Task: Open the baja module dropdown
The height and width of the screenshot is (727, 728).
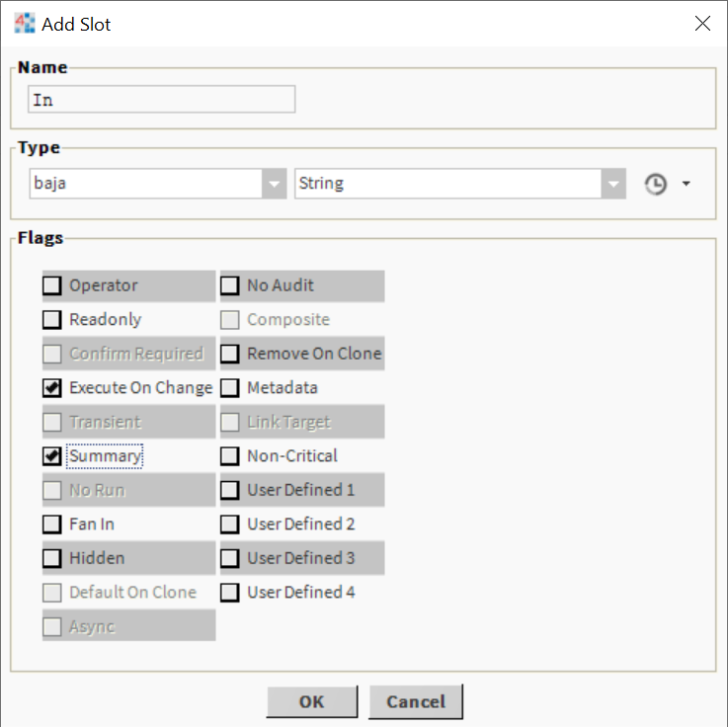Action: tap(274, 184)
